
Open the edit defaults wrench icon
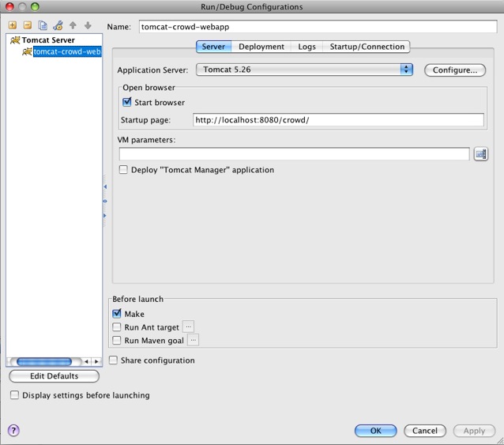click(x=58, y=25)
